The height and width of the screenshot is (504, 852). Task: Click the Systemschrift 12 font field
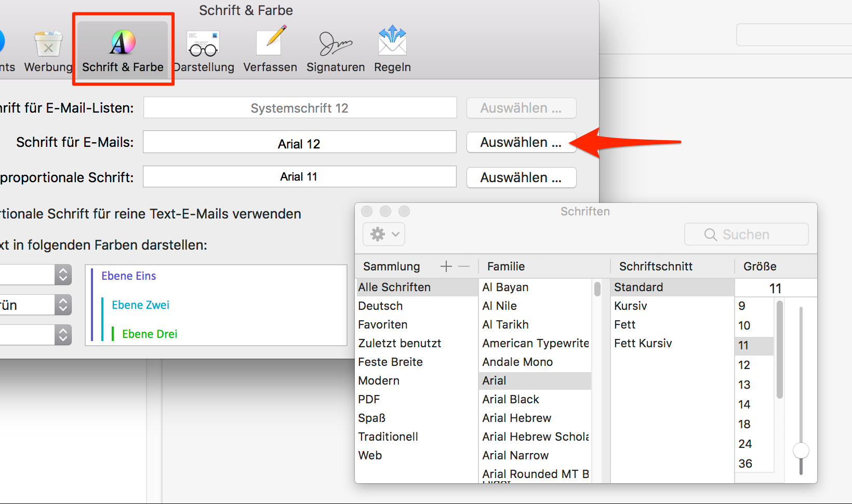point(300,108)
